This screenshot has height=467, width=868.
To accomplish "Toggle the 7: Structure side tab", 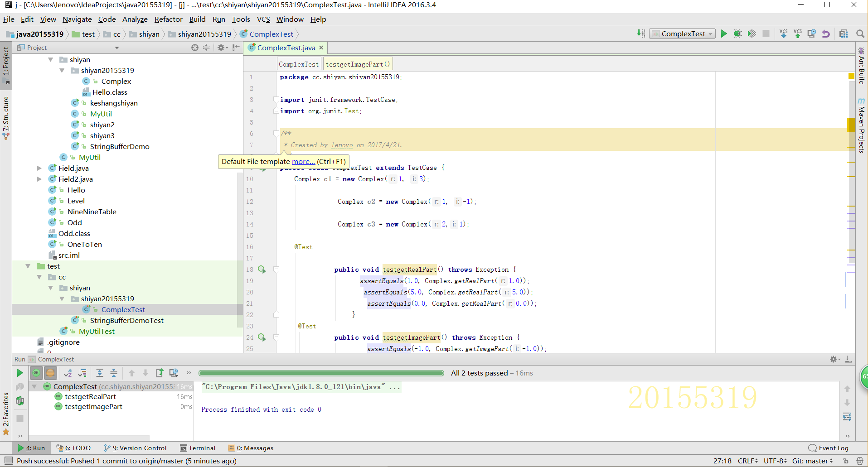I will coord(6,117).
